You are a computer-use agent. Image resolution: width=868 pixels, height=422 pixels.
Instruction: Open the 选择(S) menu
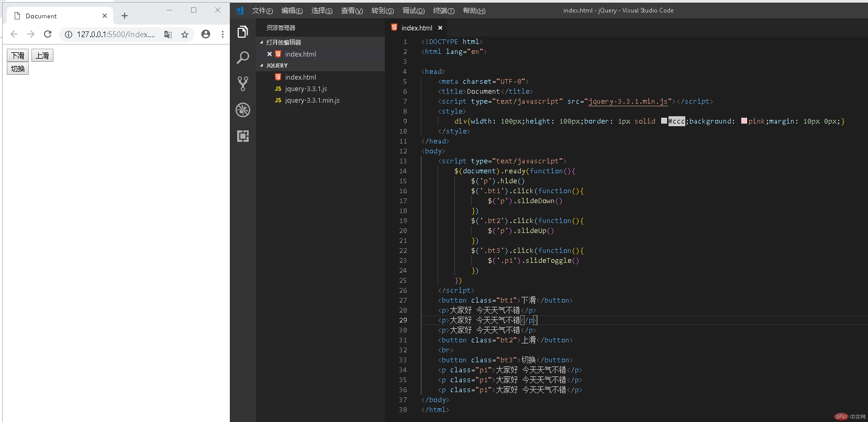click(x=322, y=10)
